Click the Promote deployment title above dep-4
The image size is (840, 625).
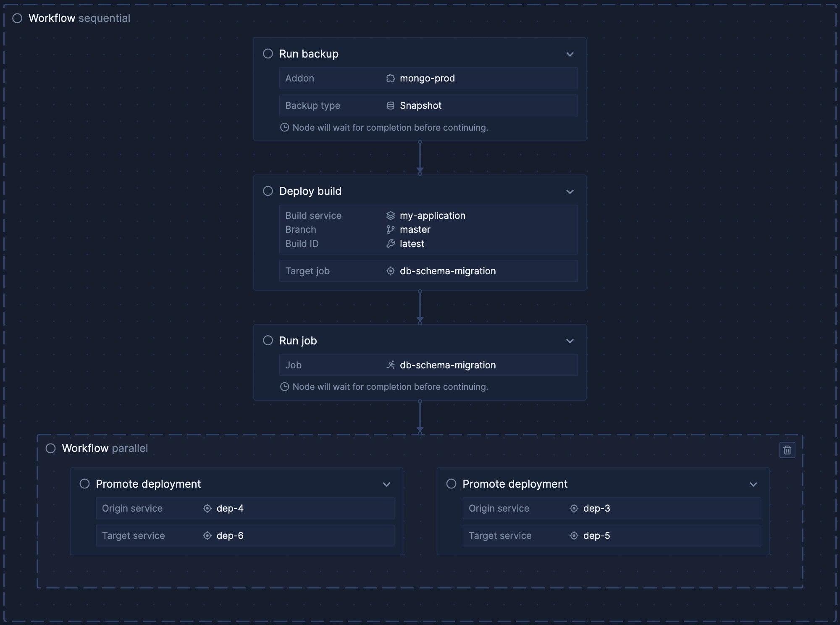point(148,484)
